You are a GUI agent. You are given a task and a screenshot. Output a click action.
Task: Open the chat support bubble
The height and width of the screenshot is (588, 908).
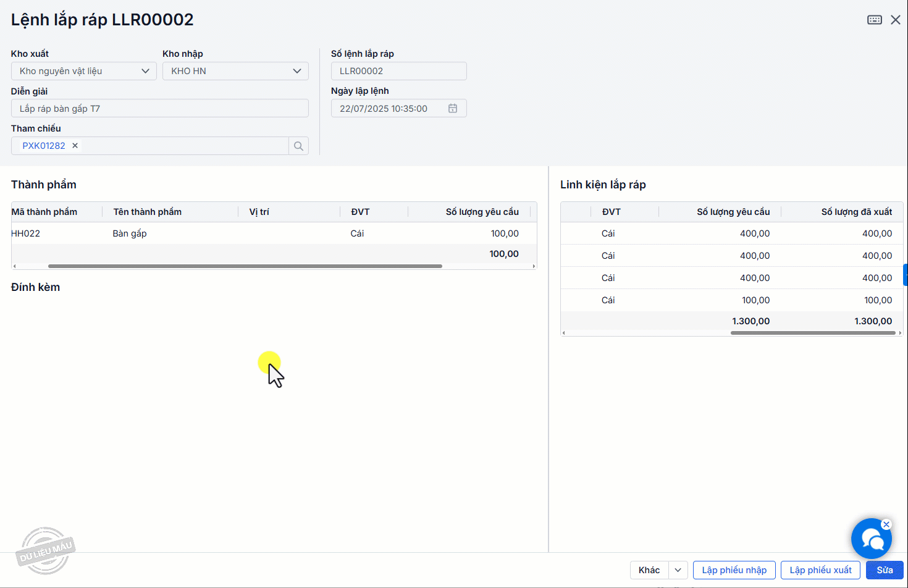click(870, 539)
